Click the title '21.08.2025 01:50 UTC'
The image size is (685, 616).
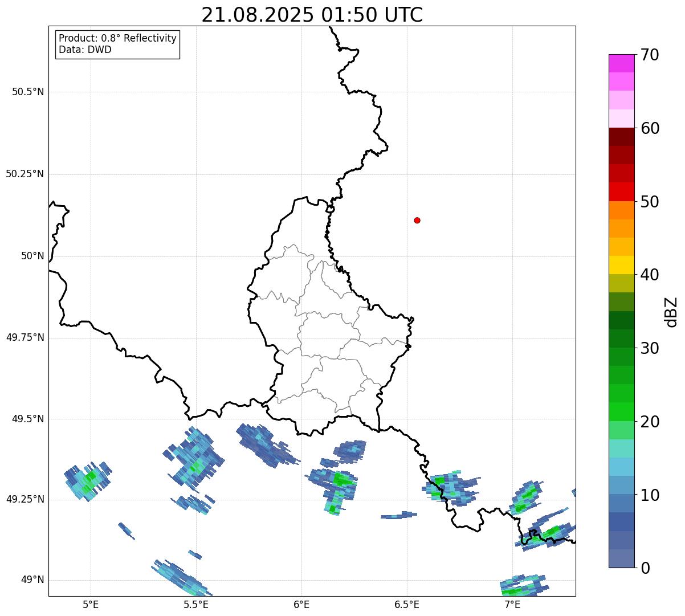click(x=312, y=15)
